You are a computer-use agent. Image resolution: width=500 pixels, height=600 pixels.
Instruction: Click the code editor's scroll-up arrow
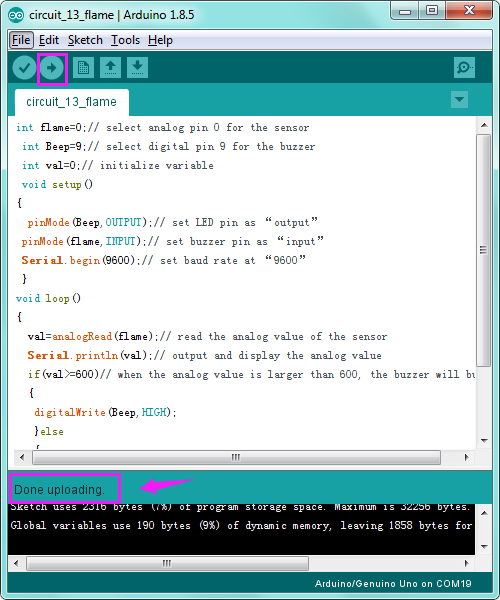pos(484,125)
